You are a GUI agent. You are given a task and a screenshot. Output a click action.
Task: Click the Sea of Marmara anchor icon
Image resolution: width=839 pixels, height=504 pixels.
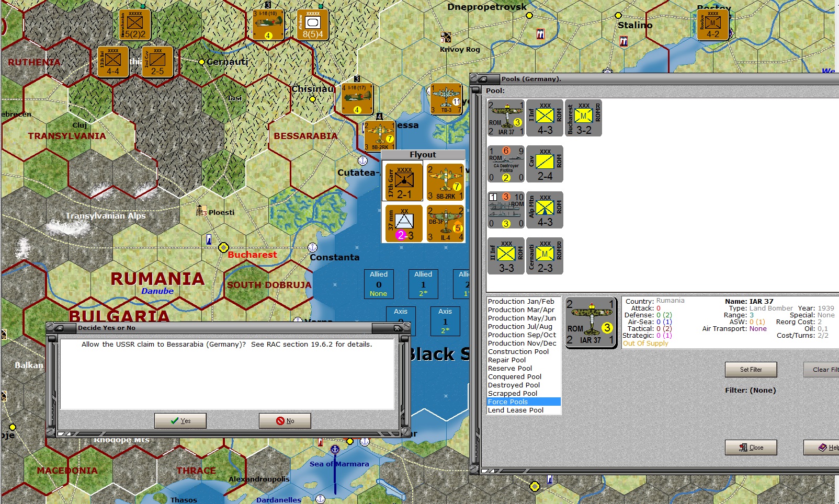335,449
